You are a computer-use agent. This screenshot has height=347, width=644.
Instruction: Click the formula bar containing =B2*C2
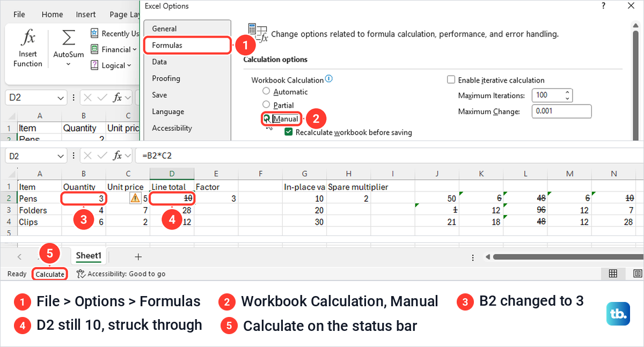tap(389, 156)
